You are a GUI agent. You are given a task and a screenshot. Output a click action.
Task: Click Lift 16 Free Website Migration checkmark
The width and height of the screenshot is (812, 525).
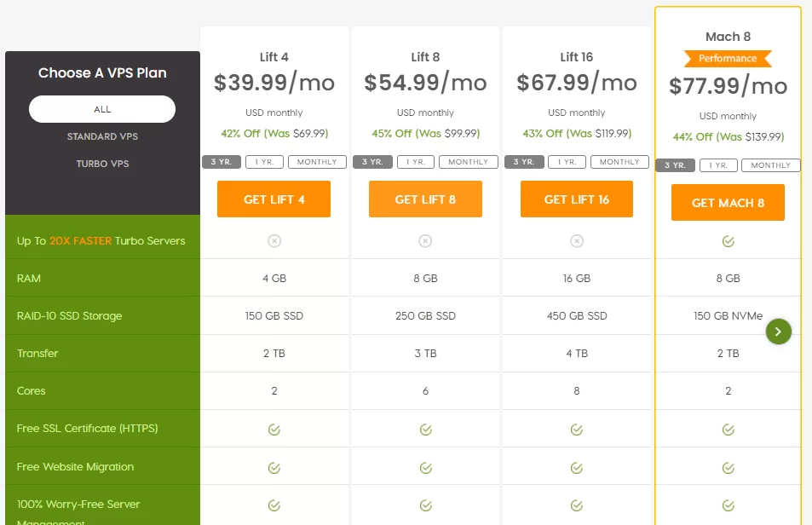click(x=577, y=467)
